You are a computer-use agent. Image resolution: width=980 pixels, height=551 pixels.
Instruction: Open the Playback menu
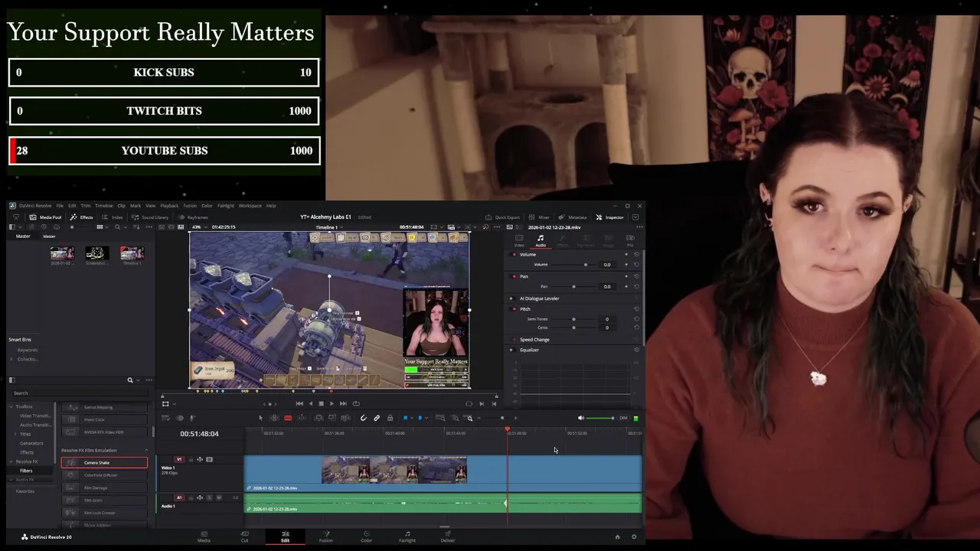pyautogui.click(x=169, y=206)
